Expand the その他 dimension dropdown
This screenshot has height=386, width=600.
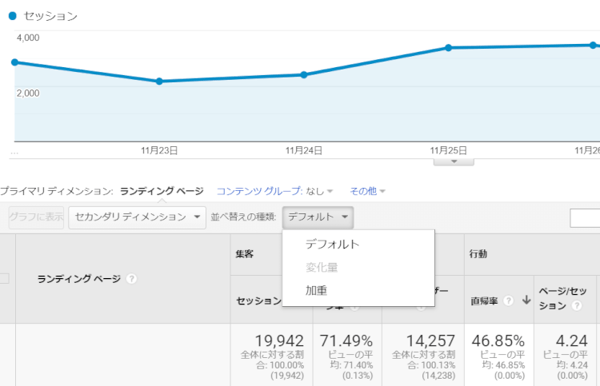click(367, 191)
